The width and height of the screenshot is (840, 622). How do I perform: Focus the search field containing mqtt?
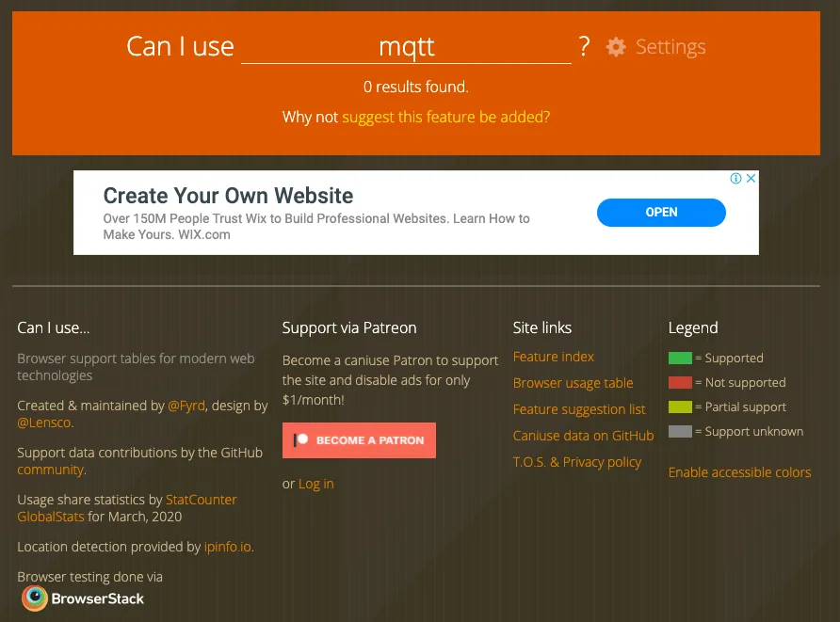click(406, 47)
